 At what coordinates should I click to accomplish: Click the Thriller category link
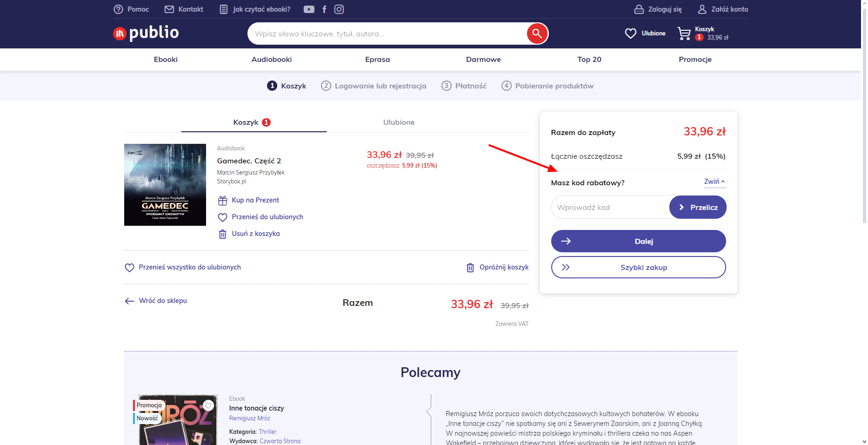(x=268, y=432)
